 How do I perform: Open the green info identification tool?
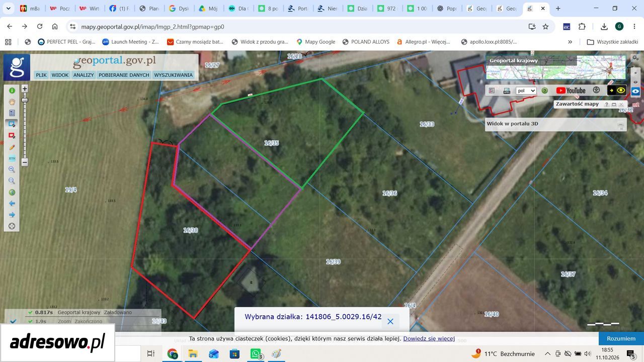tap(12, 90)
